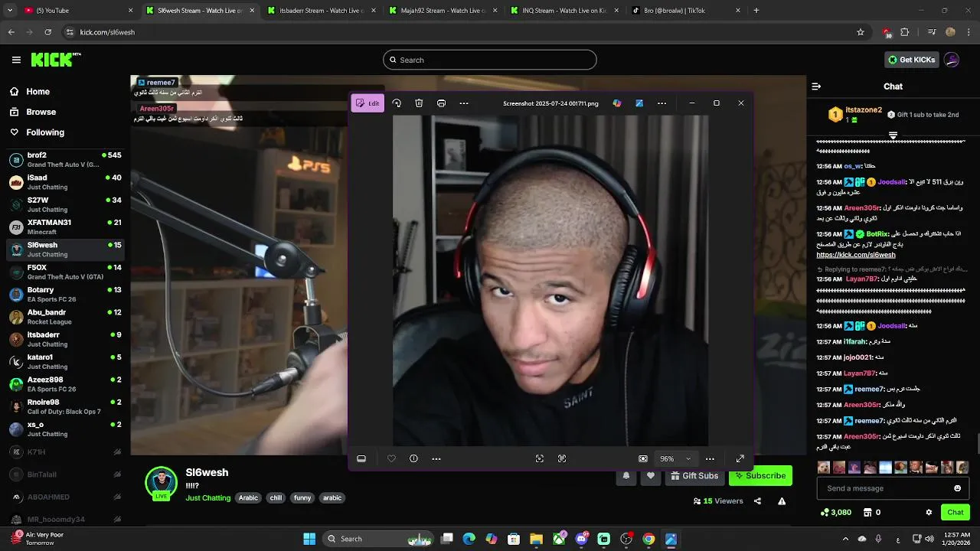Click fit-to-window icon left of 96%
This screenshot has height=551, width=980.
tap(643, 458)
